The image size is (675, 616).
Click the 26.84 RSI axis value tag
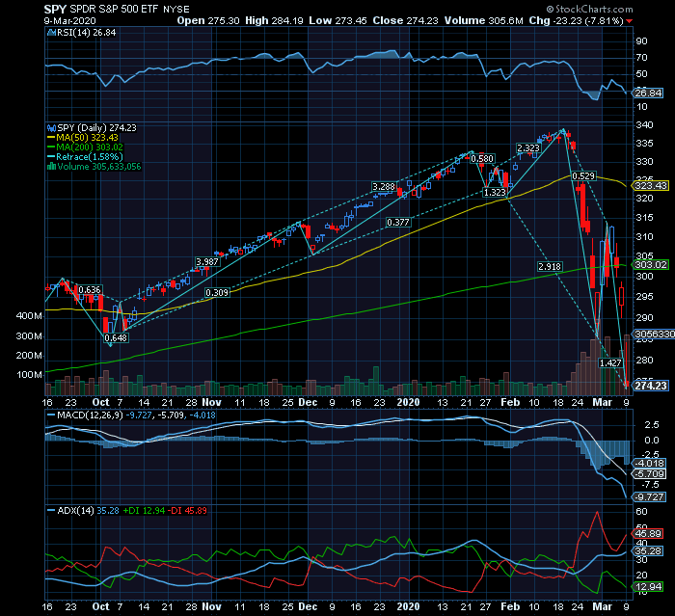(x=648, y=93)
